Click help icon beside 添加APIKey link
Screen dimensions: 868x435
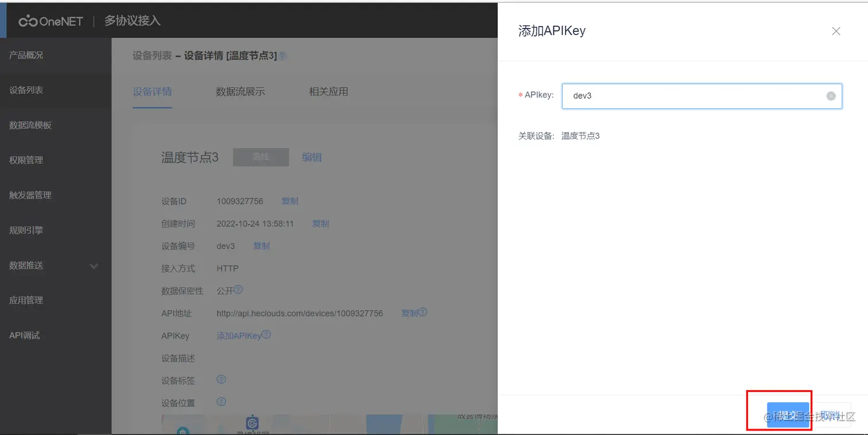(x=266, y=335)
